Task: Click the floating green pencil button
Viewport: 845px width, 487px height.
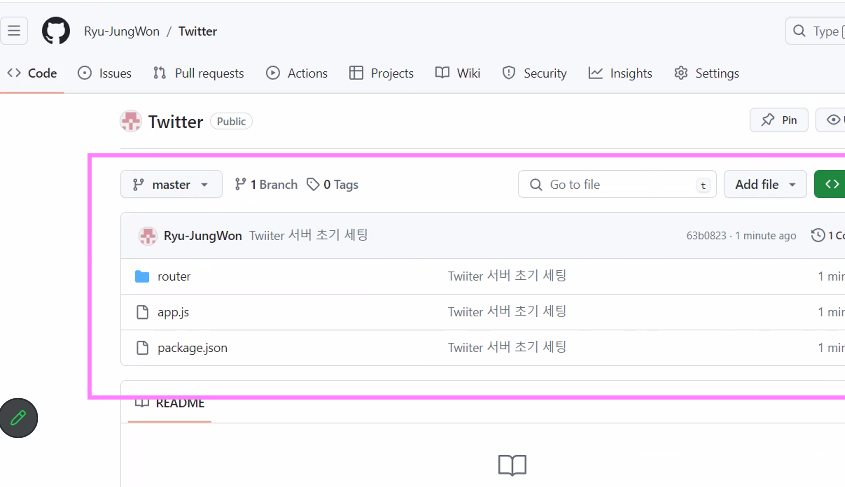Action: [x=18, y=418]
